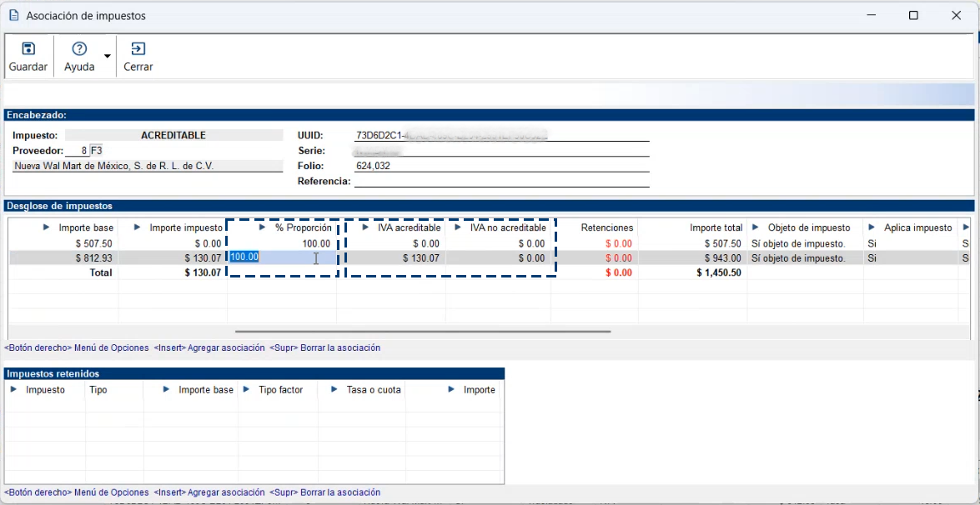Click the IVA acreditable column header
The image size is (980, 505).
pos(408,227)
